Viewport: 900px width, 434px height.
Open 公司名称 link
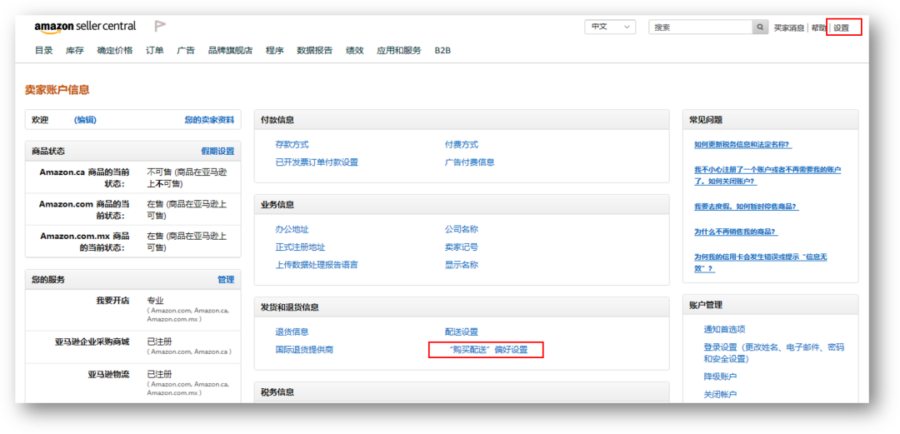461,230
